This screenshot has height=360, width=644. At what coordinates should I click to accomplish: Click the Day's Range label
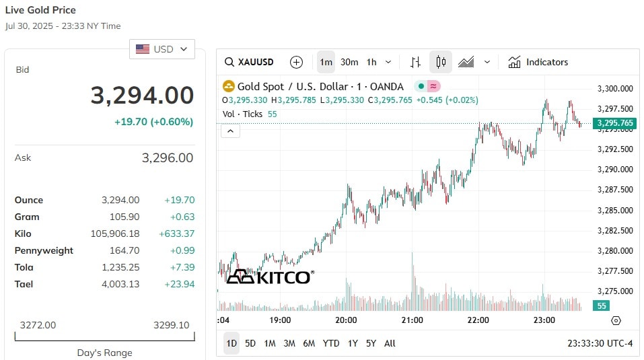click(105, 353)
